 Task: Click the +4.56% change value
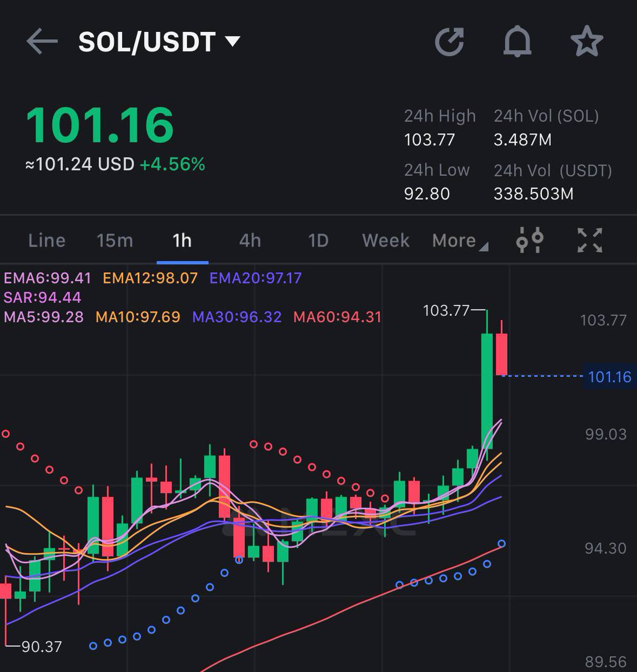coord(172,165)
